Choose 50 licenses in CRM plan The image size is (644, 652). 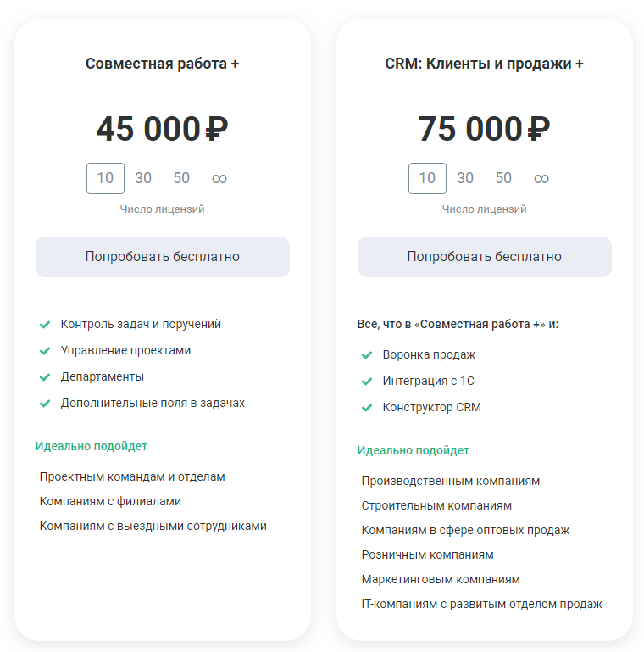point(503,178)
